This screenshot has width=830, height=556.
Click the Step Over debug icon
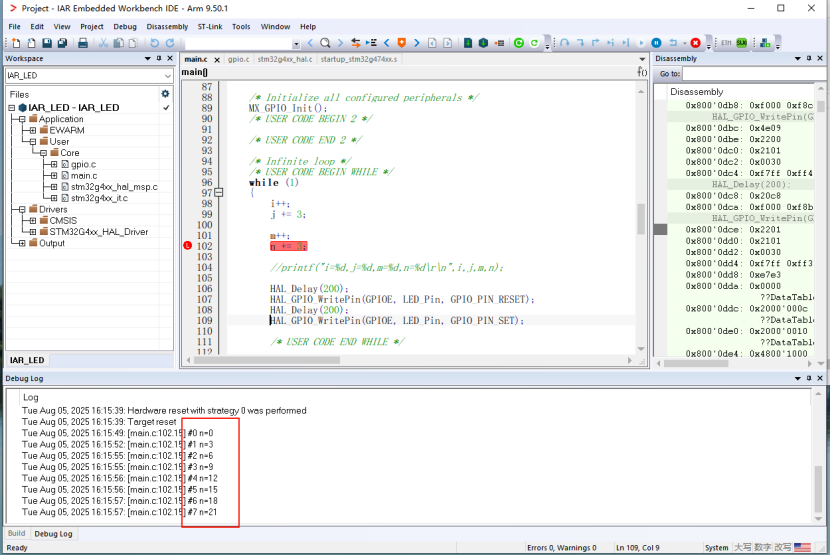pos(565,43)
